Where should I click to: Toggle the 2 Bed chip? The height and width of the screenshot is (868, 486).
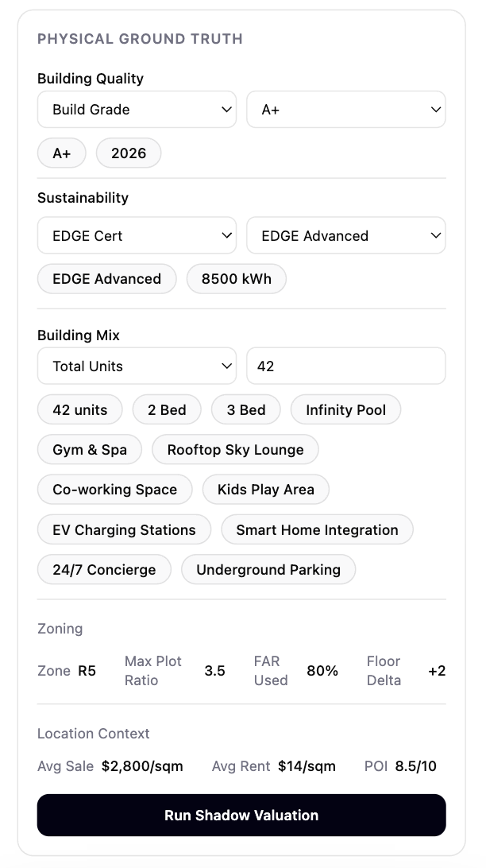coord(167,410)
